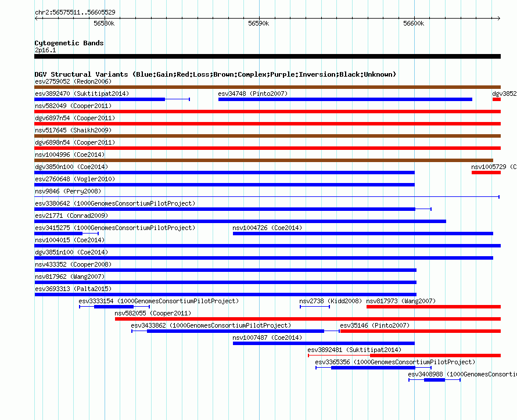Image resolution: width=517 pixels, height=420 pixels.
Task: Click the nsv1004996 (Coe2014) label
Action: 70,155
